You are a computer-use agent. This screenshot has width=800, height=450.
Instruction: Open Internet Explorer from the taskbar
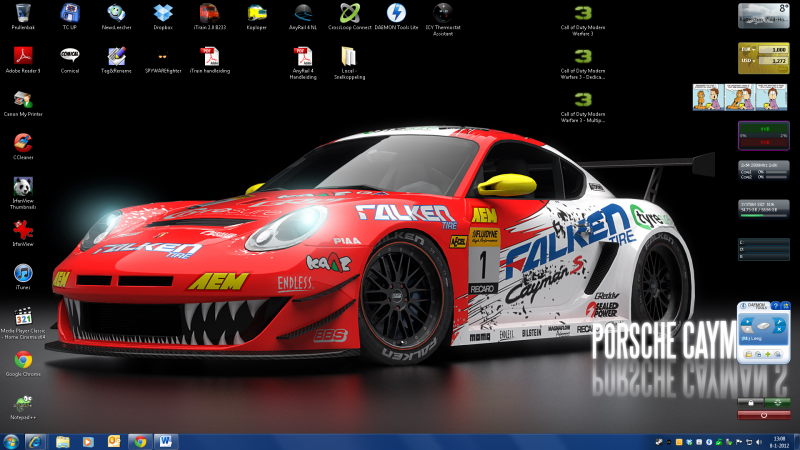coord(35,442)
